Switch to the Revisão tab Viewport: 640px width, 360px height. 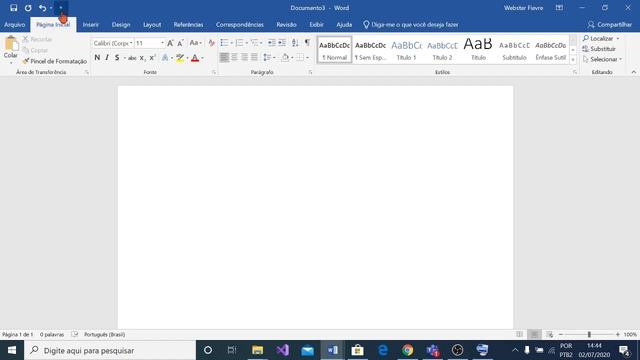[x=286, y=24]
